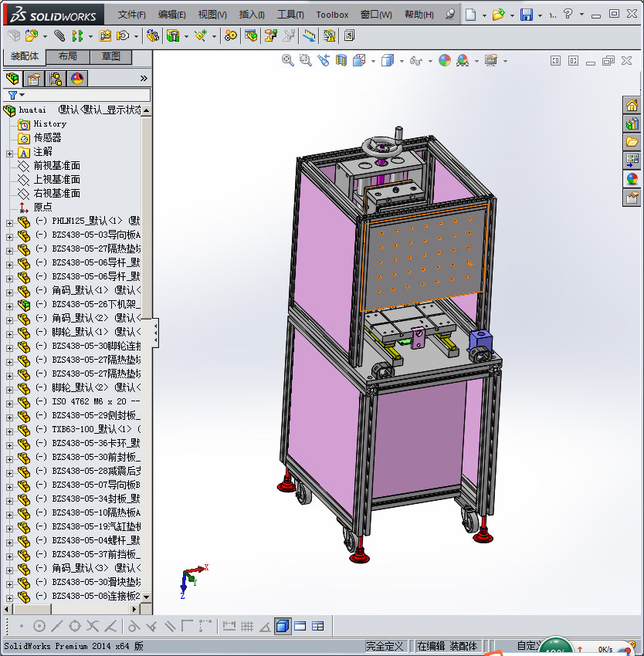Open the Design Library task pane icon
644x656 pixels.
click(632, 123)
